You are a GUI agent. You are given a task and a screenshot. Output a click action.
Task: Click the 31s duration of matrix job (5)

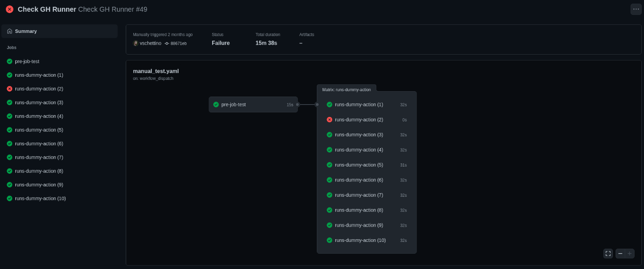[x=403, y=165]
